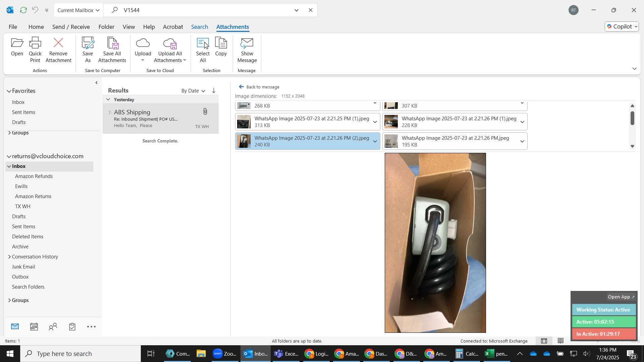The image size is (644, 362).
Task: Open the Ewills folder
Action: pos(21,186)
